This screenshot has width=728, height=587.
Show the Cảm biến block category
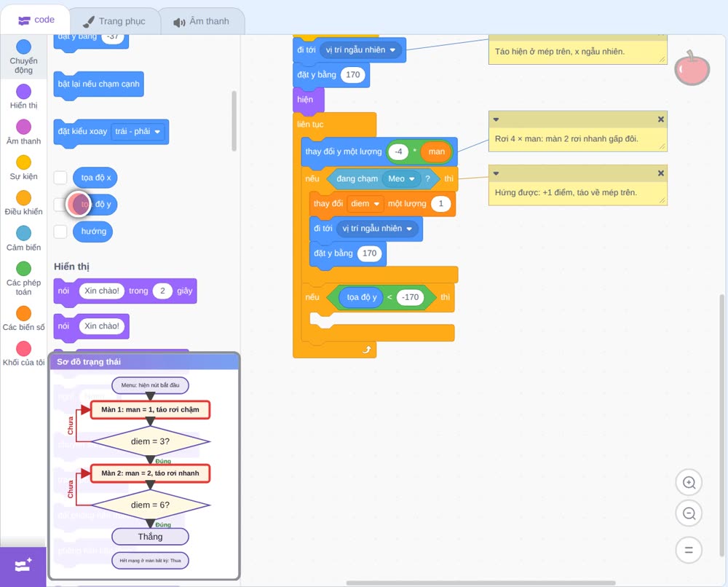(x=24, y=239)
